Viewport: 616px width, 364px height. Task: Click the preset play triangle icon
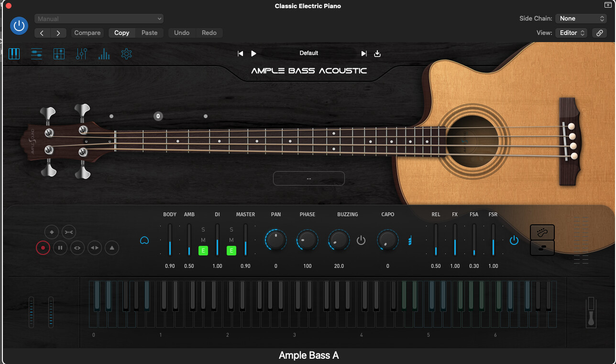pyautogui.click(x=254, y=54)
